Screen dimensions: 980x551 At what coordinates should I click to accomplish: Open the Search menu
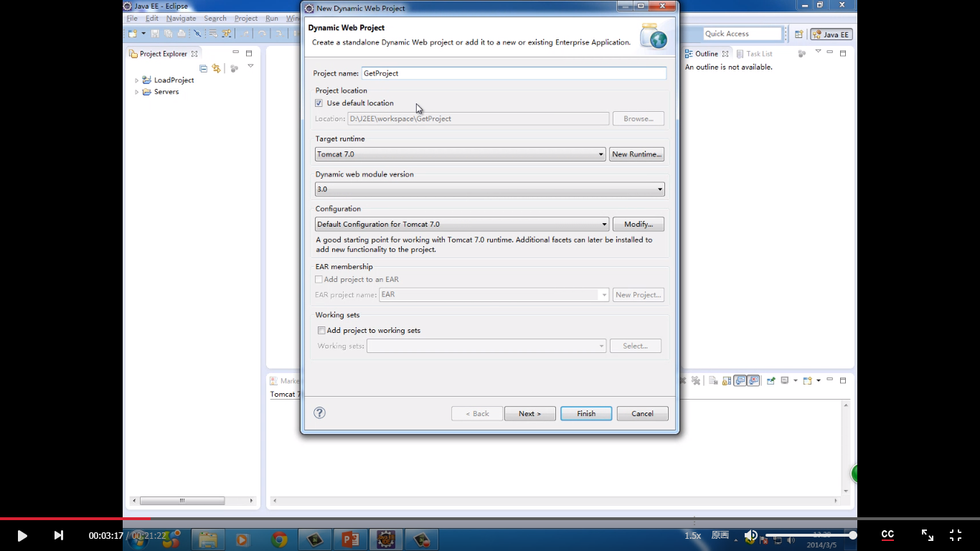215,19
